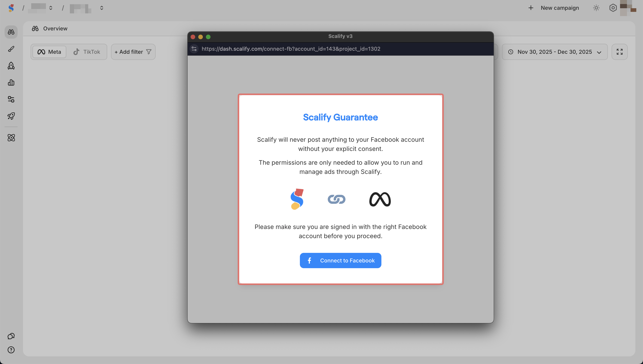
Task: Open the chat support icon
Action: click(x=11, y=336)
